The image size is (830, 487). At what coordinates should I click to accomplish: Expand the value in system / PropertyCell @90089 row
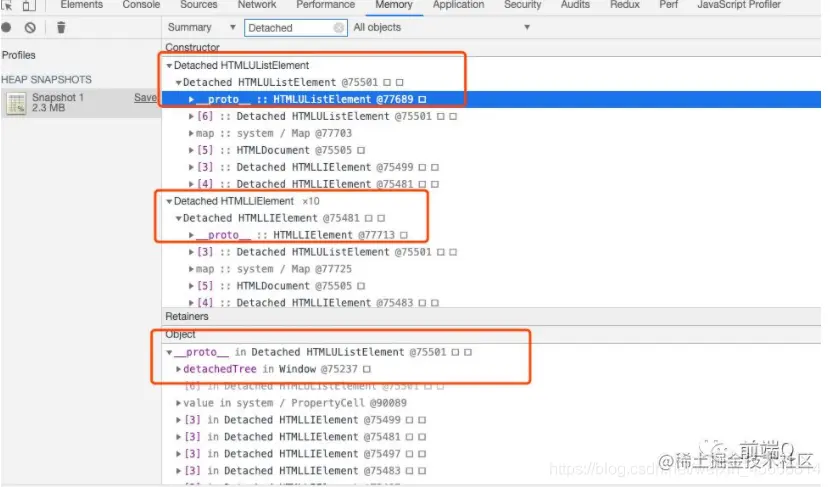pyautogui.click(x=178, y=403)
